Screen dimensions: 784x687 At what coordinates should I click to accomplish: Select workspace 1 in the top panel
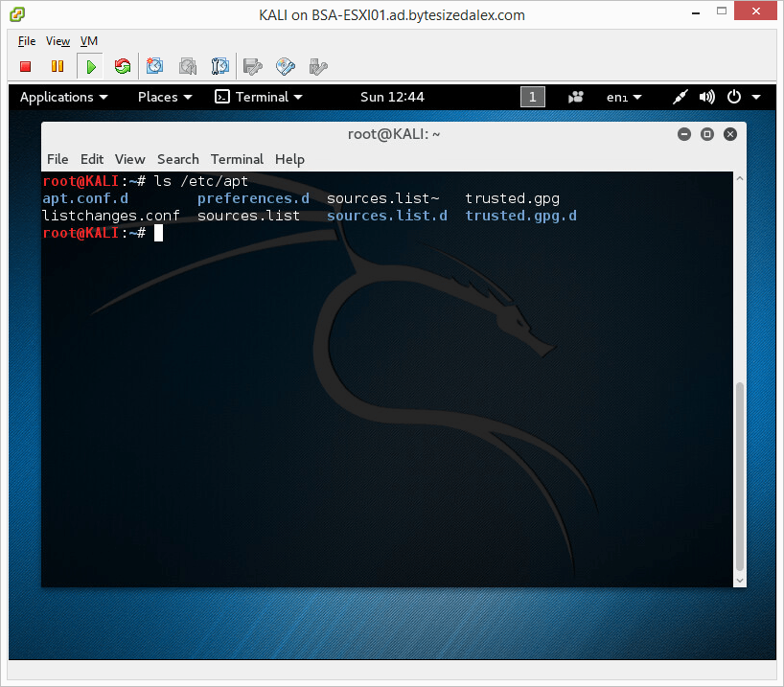pos(532,97)
